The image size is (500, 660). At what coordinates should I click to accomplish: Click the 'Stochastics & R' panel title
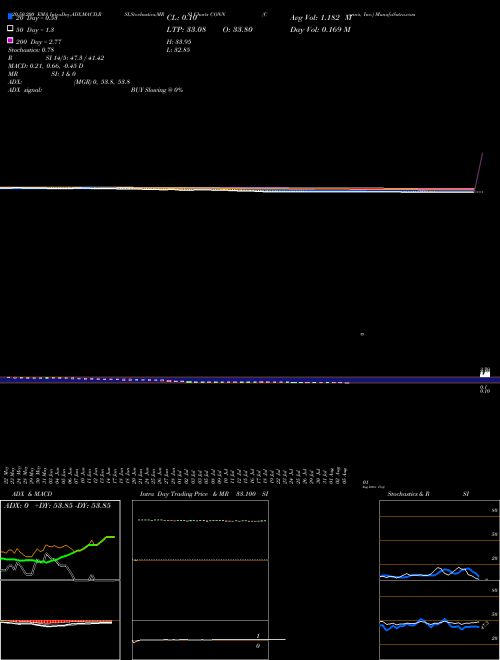pos(408,494)
